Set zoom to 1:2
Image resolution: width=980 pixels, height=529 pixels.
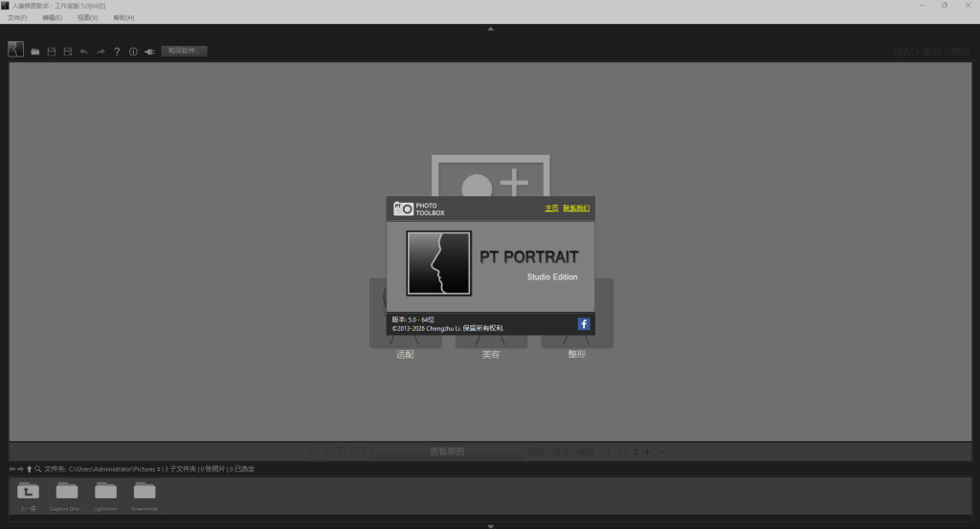point(624,452)
